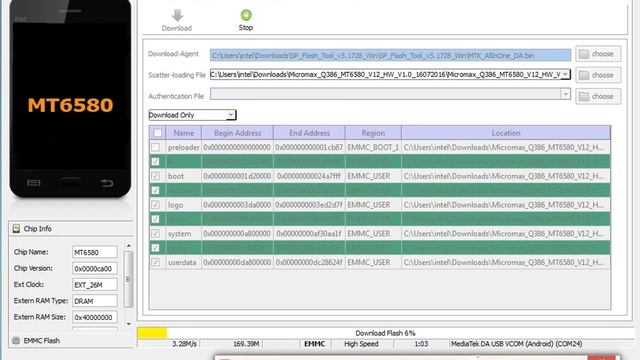
Task: Uncheck the userdata row checkbox
Action: [x=156, y=262]
